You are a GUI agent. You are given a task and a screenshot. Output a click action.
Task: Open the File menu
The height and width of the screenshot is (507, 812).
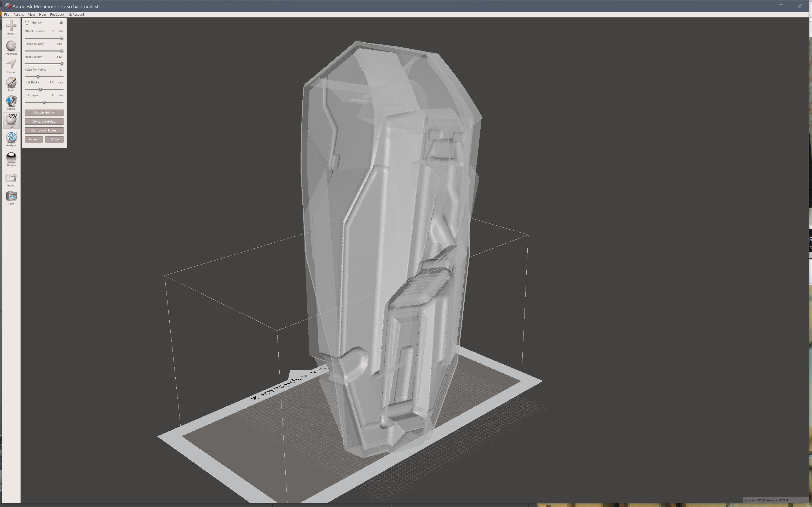(x=7, y=15)
